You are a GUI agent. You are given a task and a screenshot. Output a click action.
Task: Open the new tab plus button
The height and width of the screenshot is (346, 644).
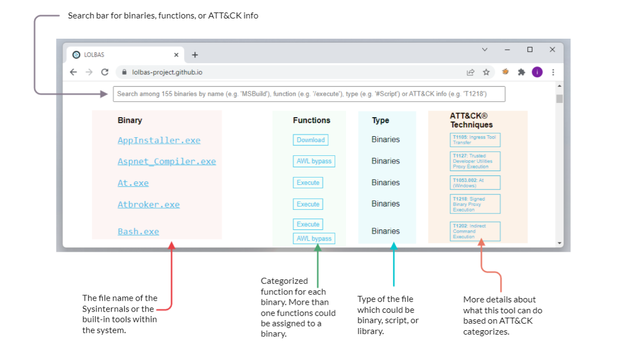pyautogui.click(x=195, y=54)
